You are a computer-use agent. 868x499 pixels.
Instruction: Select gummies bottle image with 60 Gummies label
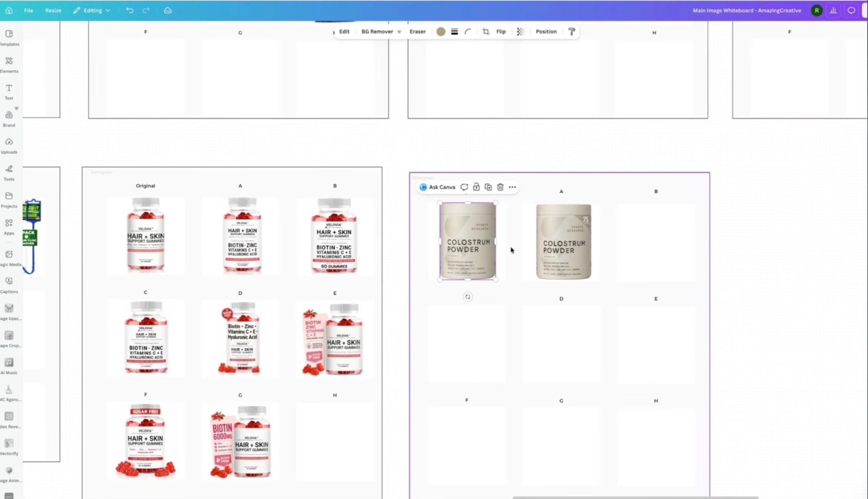pyautogui.click(x=334, y=236)
